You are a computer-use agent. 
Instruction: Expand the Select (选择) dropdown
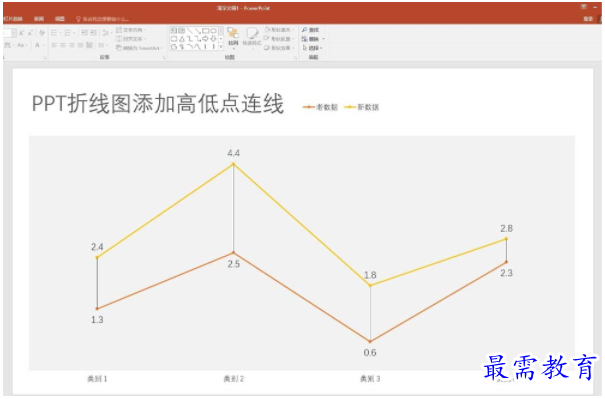coord(321,48)
